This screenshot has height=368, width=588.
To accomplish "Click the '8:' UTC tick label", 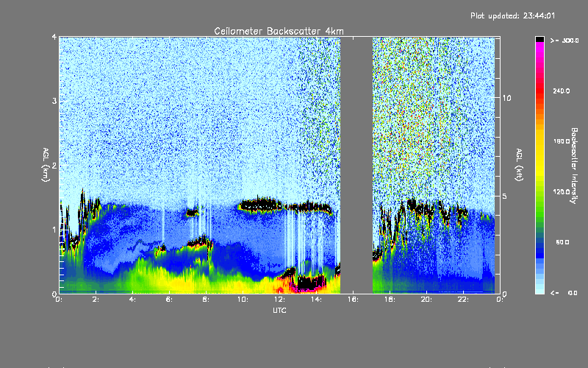I will pyautogui.click(x=206, y=300).
